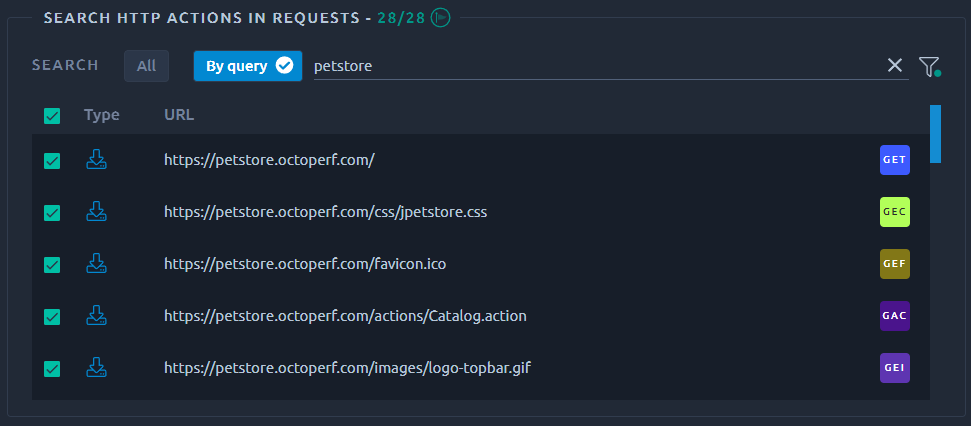Viewport: 971px width, 426px height.
Task: Select the By query search mode
Action: 248,66
